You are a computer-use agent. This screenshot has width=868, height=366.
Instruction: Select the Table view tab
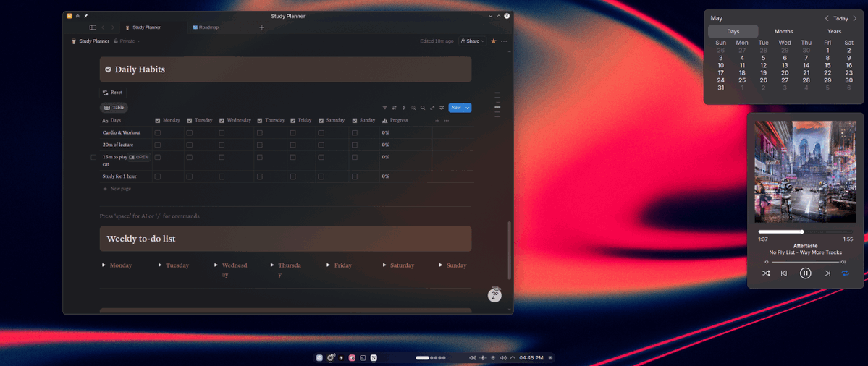(x=114, y=108)
